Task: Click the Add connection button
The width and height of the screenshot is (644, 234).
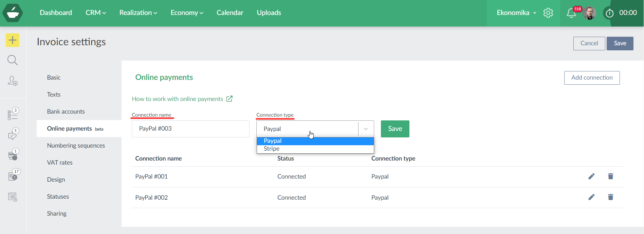Action: click(x=592, y=78)
